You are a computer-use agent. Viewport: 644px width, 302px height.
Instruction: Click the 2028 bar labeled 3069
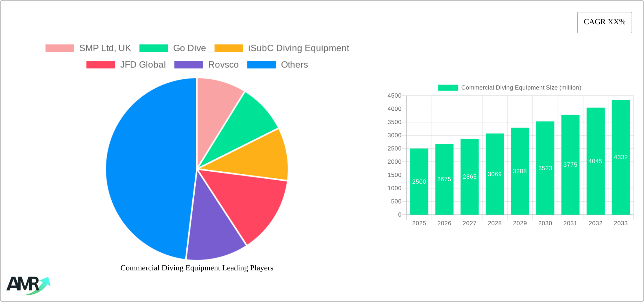click(x=495, y=174)
